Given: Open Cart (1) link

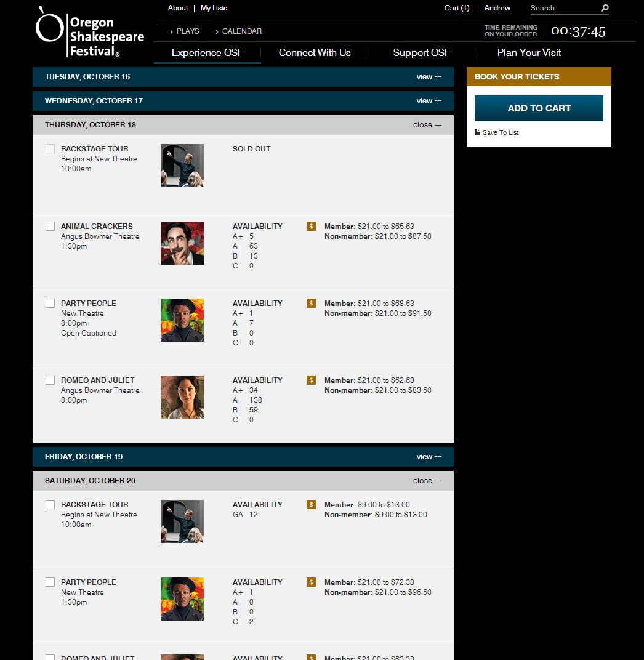Looking at the screenshot, I should coord(457,8).
